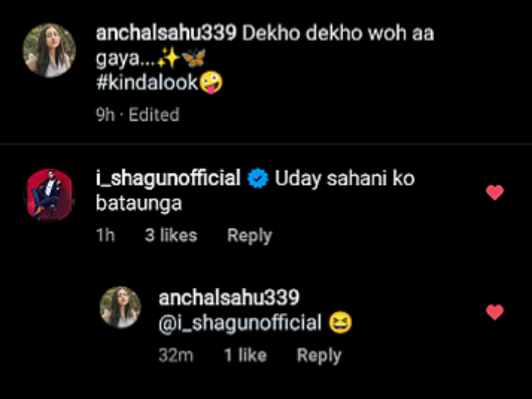Unlike the i_shagunofficial comment with its heart
The width and height of the screenshot is (532, 399).
tap(495, 193)
